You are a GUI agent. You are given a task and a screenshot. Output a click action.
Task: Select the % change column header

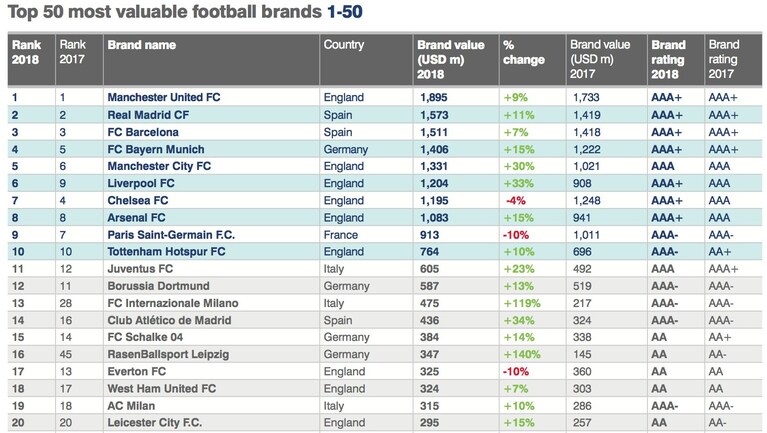click(x=523, y=52)
